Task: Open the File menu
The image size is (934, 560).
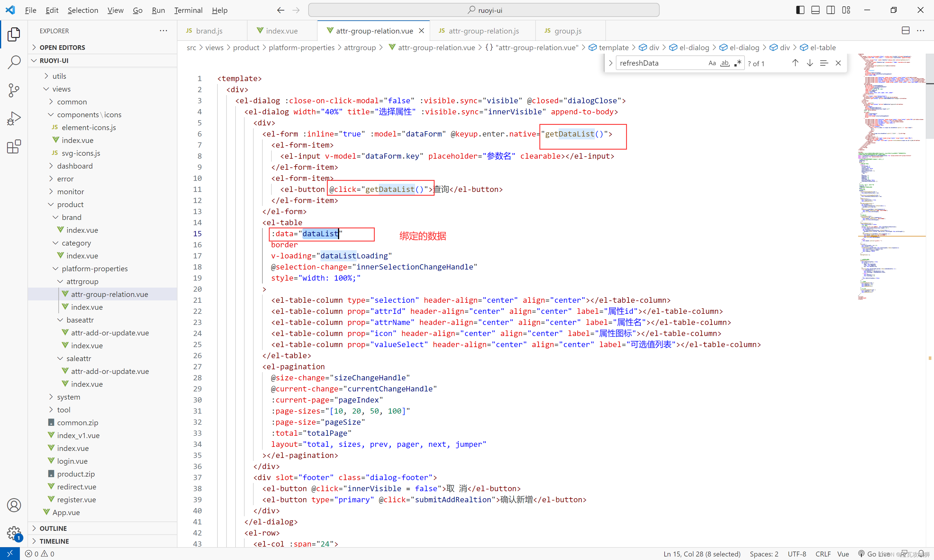Action: pos(31,10)
